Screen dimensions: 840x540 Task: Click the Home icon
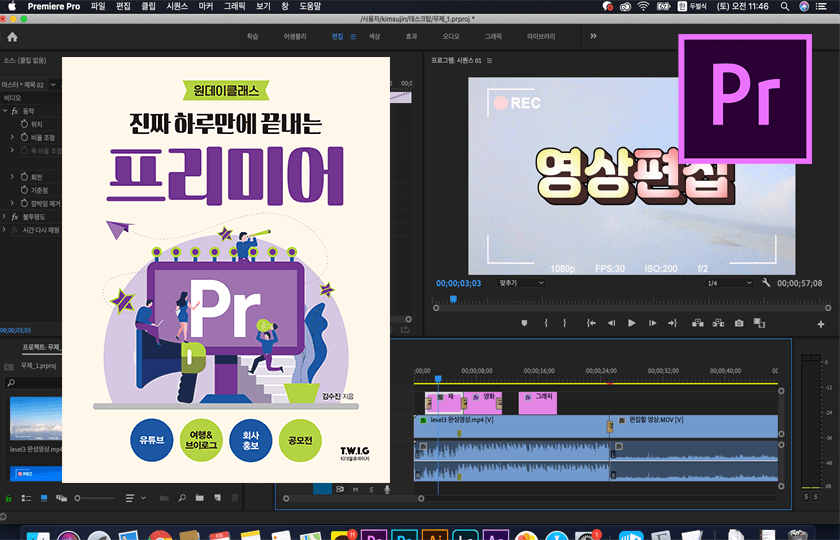(x=13, y=37)
